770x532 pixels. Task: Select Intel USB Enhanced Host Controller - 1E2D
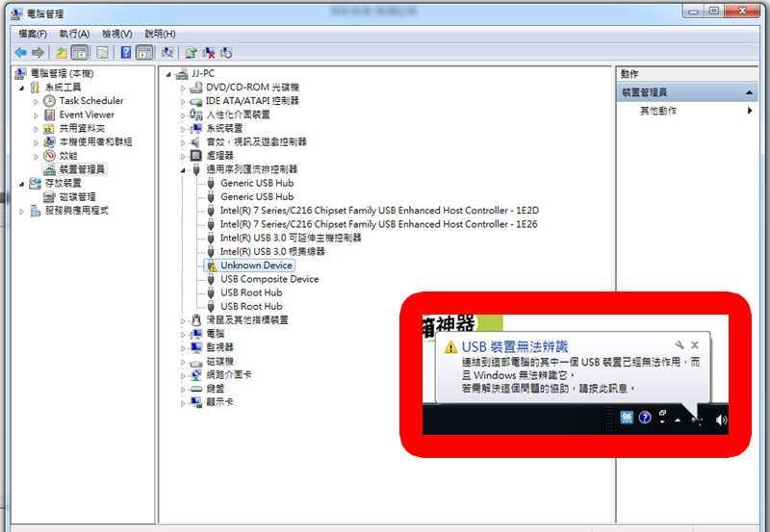coord(379,211)
